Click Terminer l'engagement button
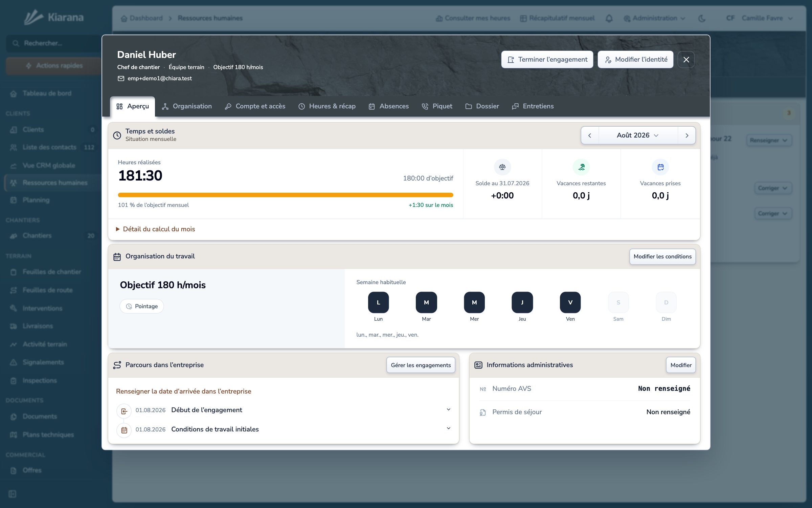The width and height of the screenshot is (812, 508). pyautogui.click(x=547, y=60)
